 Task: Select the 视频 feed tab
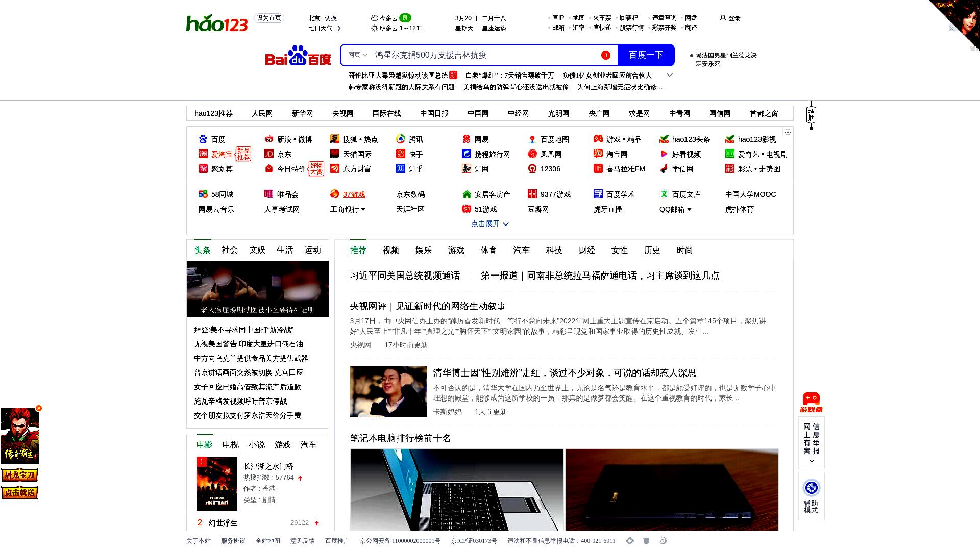pos(391,250)
